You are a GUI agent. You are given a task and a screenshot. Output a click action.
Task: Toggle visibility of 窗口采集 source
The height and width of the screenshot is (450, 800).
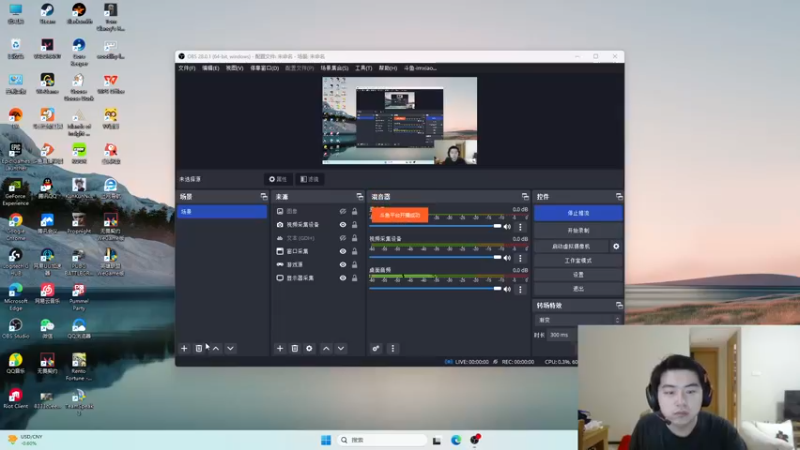click(x=343, y=251)
